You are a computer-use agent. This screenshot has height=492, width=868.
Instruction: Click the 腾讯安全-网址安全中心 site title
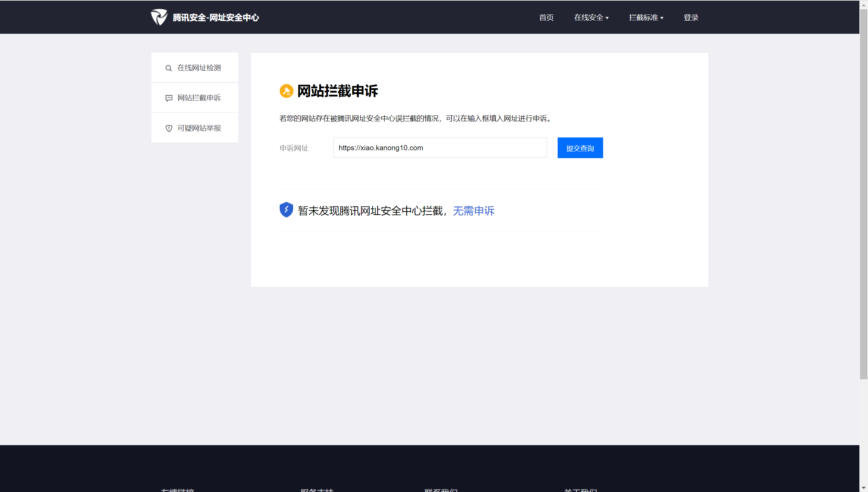(216, 18)
